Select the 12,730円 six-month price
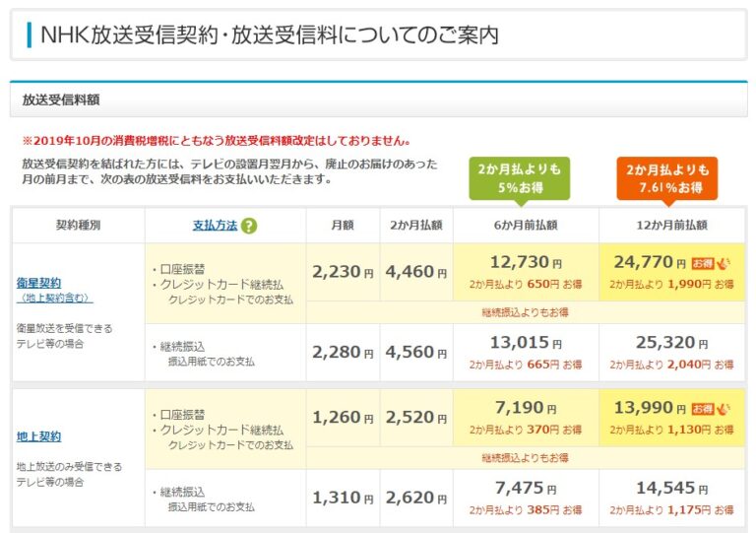The width and height of the screenshot is (756, 533). [526, 262]
